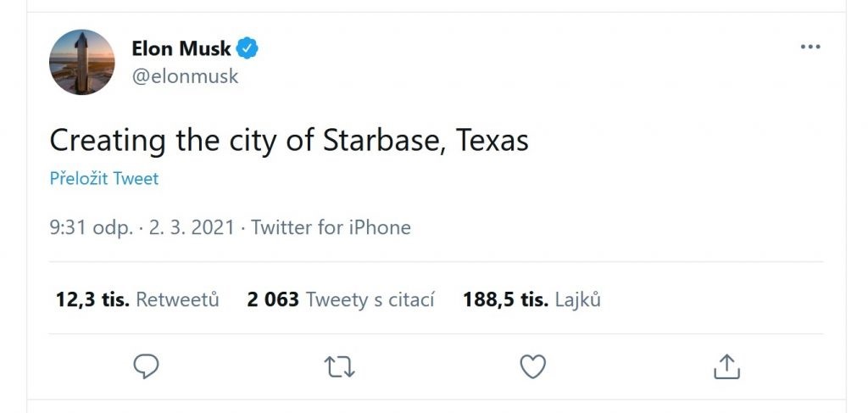Click the Přeložit Tweet translate link
Screen dimensions: 868x413
[104, 179]
